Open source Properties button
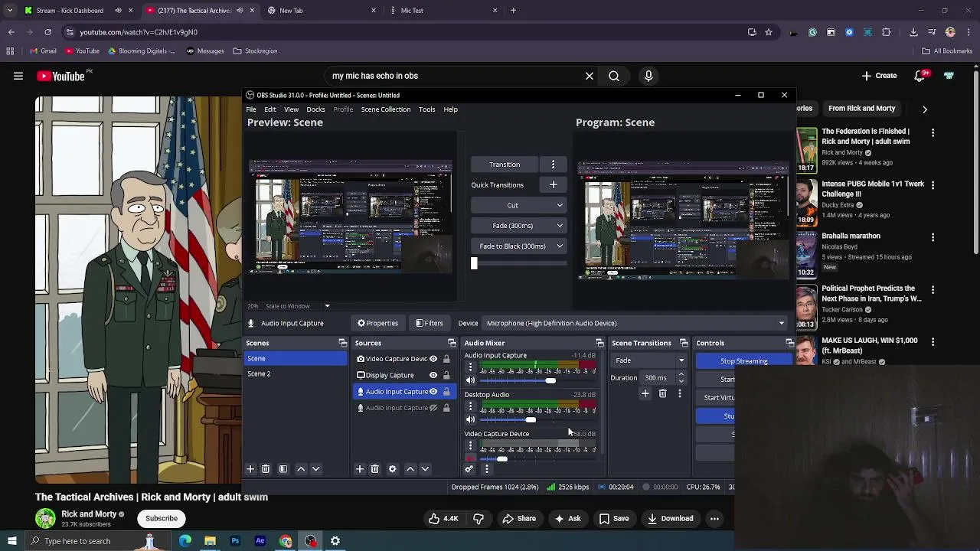The width and height of the screenshot is (980, 551). pos(377,323)
